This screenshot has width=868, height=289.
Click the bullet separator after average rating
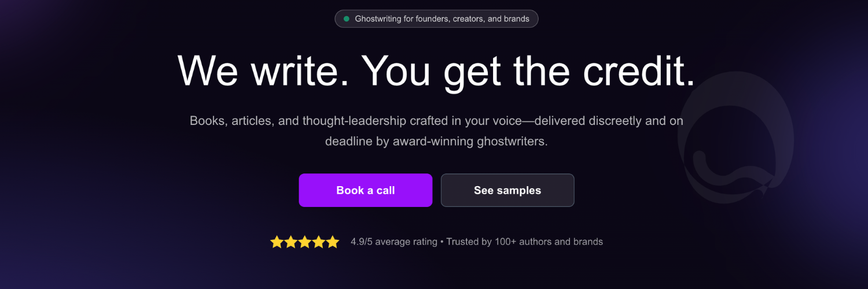(x=442, y=242)
